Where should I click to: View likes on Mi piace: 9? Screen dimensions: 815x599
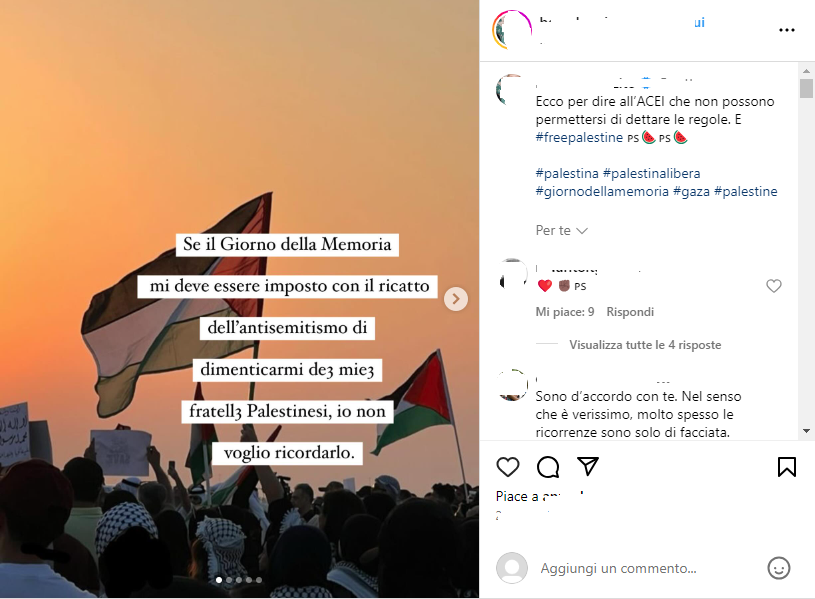coord(564,312)
